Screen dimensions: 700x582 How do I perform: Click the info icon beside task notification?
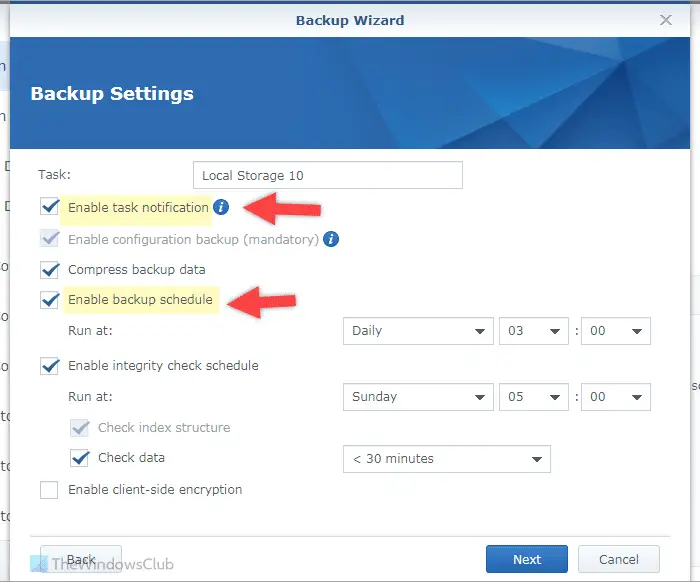[x=221, y=207]
